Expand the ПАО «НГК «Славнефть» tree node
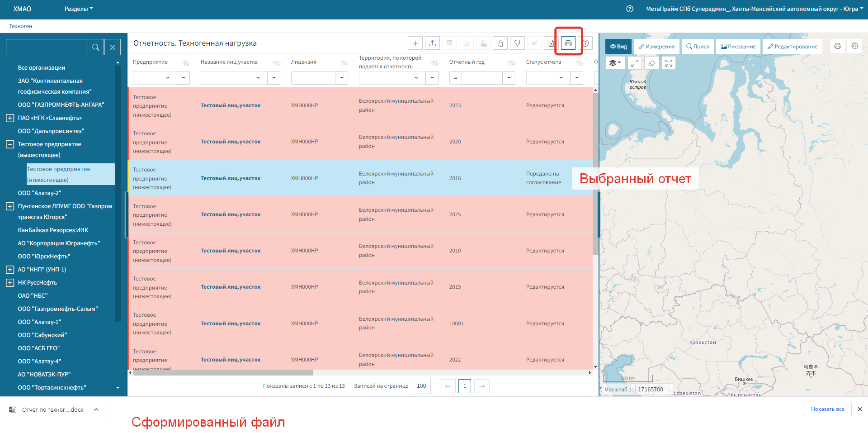The height and width of the screenshot is (433, 868). point(10,118)
